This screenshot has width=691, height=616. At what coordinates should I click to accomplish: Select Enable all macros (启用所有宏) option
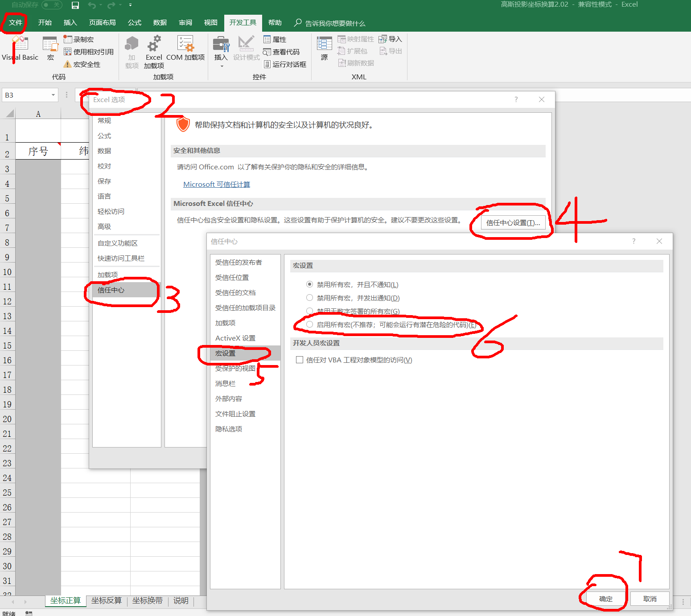309,324
